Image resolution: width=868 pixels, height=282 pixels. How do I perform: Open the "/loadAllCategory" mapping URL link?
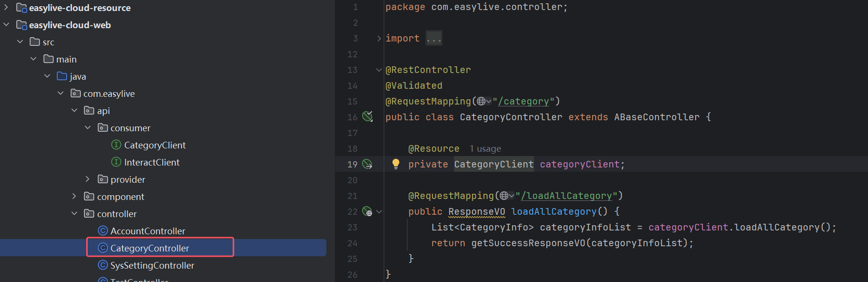(566, 196)
